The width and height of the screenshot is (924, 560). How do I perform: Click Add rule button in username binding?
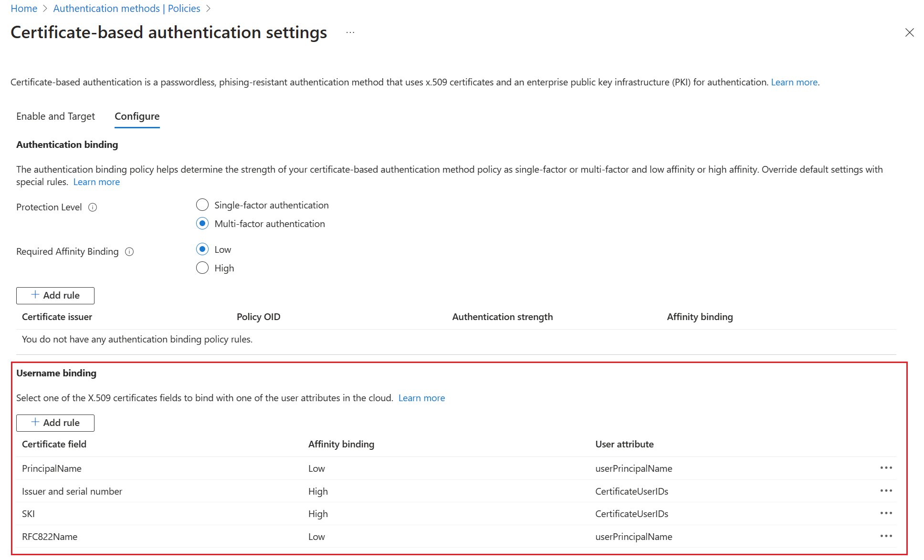(55, 422)
